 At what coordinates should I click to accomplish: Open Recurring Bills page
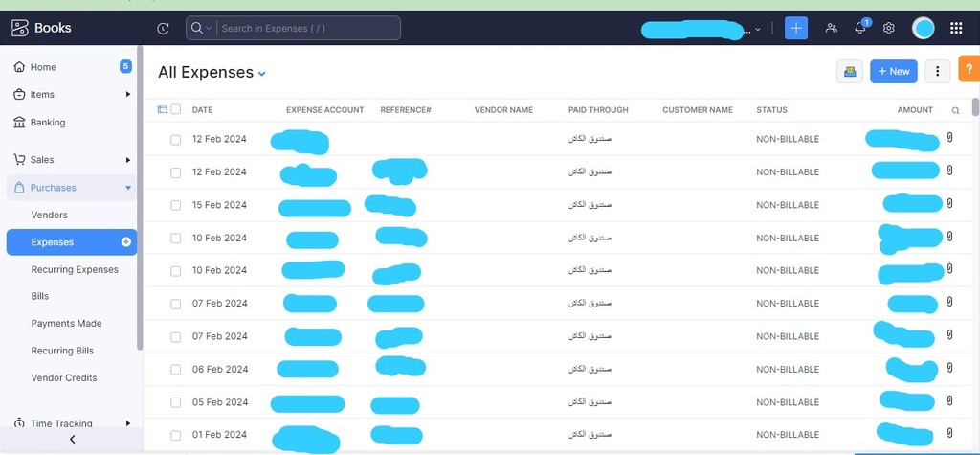point(62,351)
